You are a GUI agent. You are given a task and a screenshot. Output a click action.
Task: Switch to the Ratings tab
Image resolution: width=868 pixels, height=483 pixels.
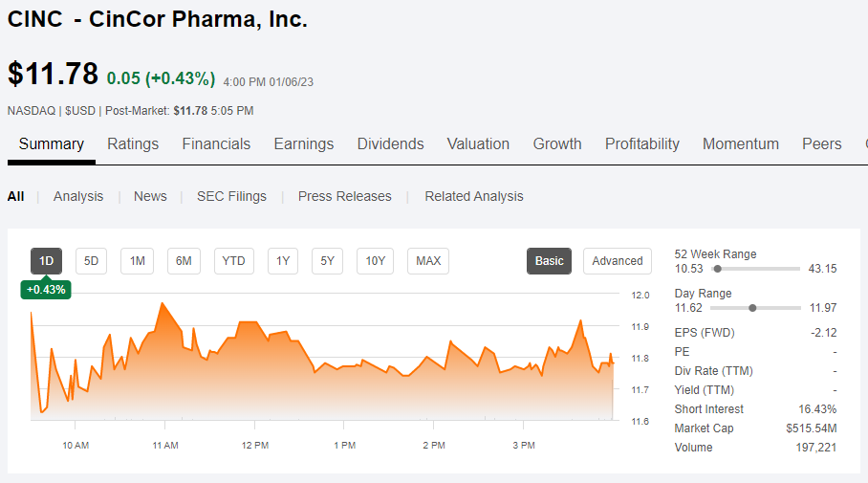tap(133, 144)
